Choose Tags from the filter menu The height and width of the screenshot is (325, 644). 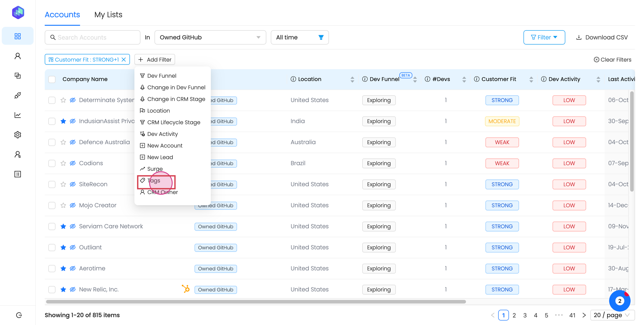pos(154,181)
